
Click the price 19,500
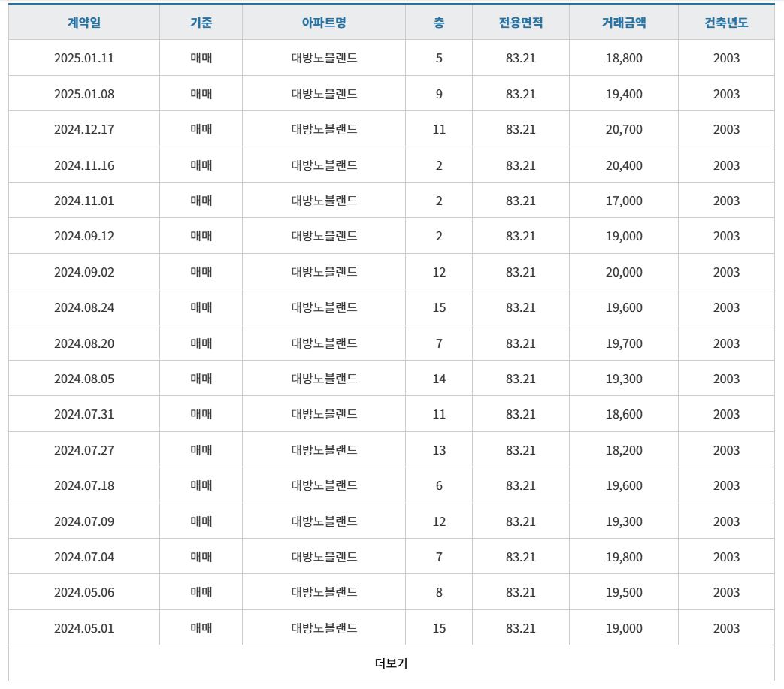pos(624,593)
